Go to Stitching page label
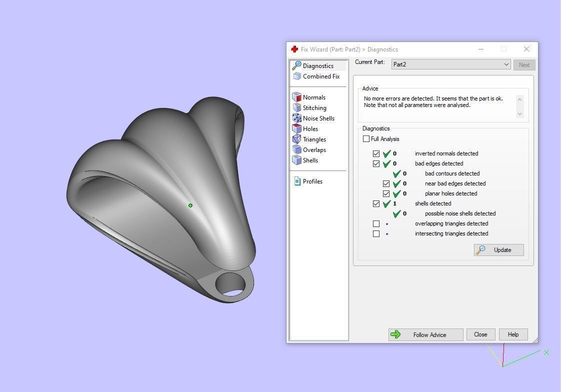Viewport: 561px width, 392px height. [x=314, y=107]
